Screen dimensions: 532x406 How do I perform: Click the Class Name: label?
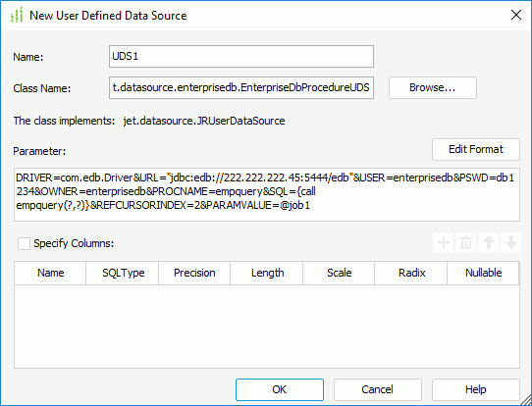42,88
